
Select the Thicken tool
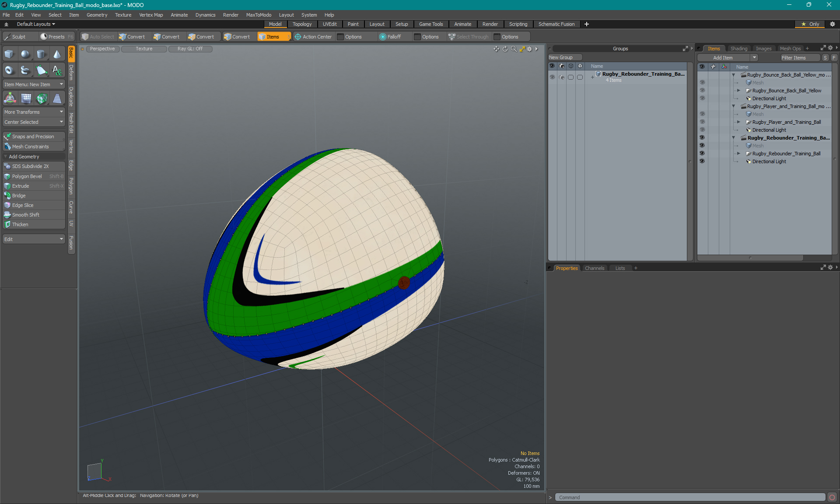(x=34, y=224)
